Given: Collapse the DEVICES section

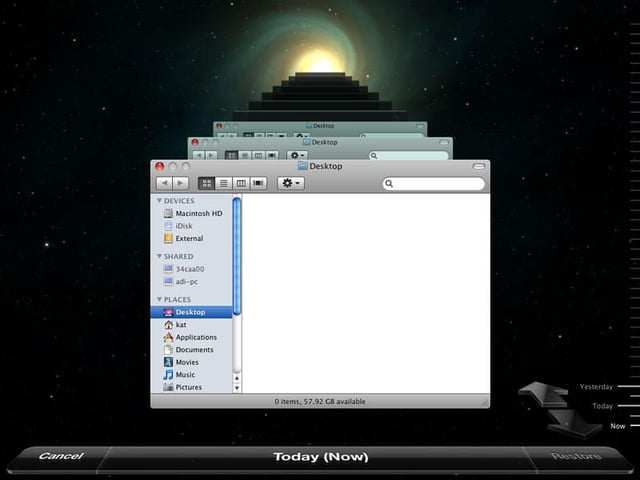Looking at the screenshot, I should (x=159, y=201).
